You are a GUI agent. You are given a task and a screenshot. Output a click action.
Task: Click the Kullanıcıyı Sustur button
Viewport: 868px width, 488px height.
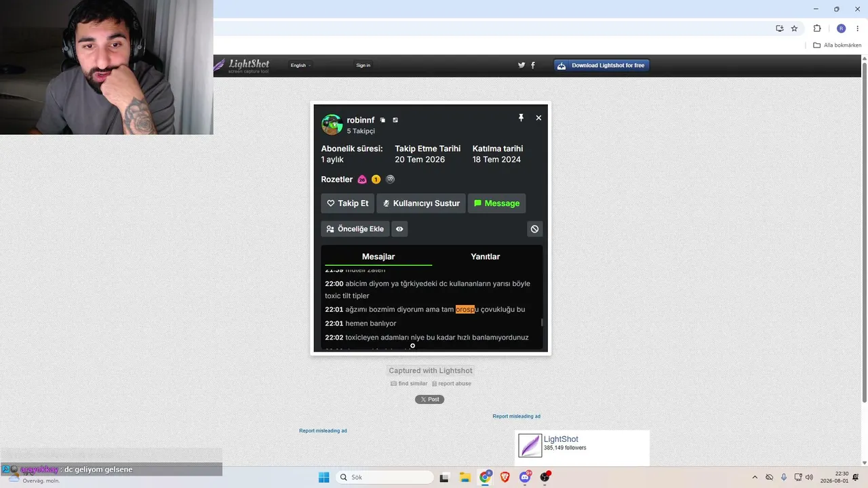tap(421, 203)
